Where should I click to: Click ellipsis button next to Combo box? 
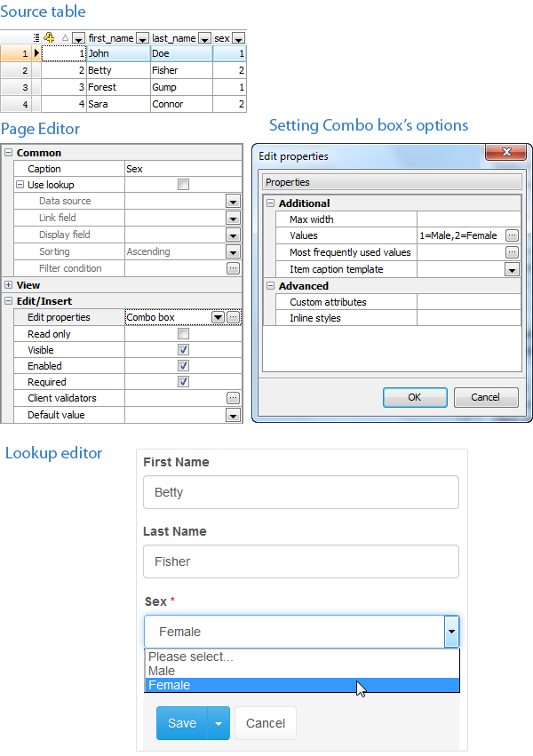(233, 317)
